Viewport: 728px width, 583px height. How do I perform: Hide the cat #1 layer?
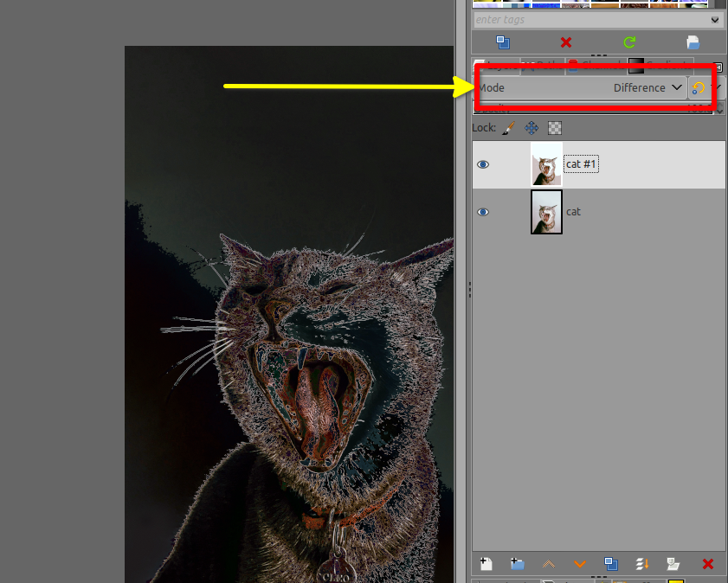pos(483,164)
